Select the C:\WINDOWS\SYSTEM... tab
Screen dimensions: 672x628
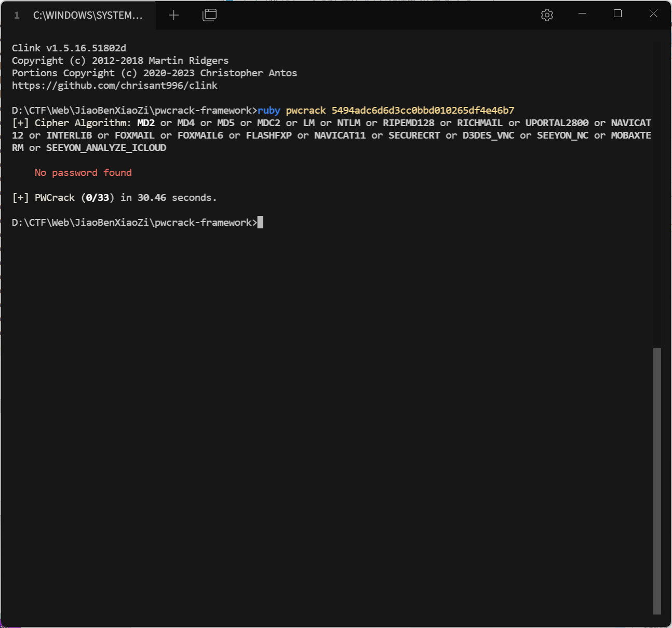tap(78, 15)
